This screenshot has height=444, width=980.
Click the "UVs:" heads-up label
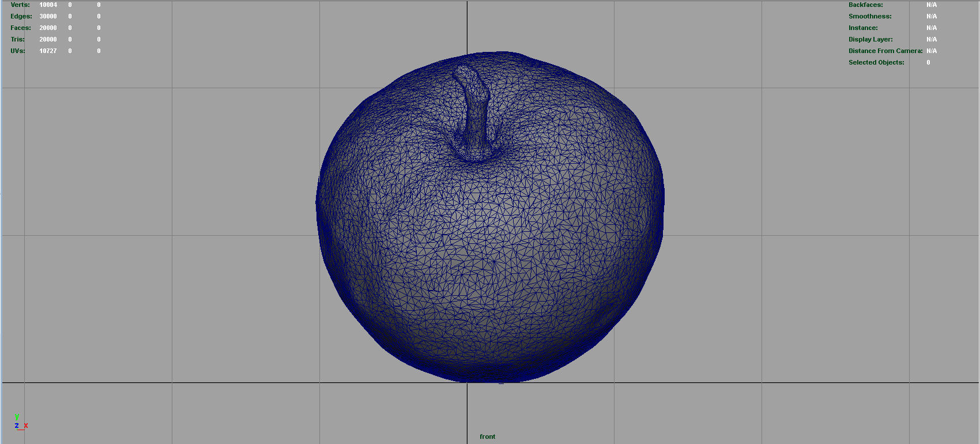pos(18,51)
